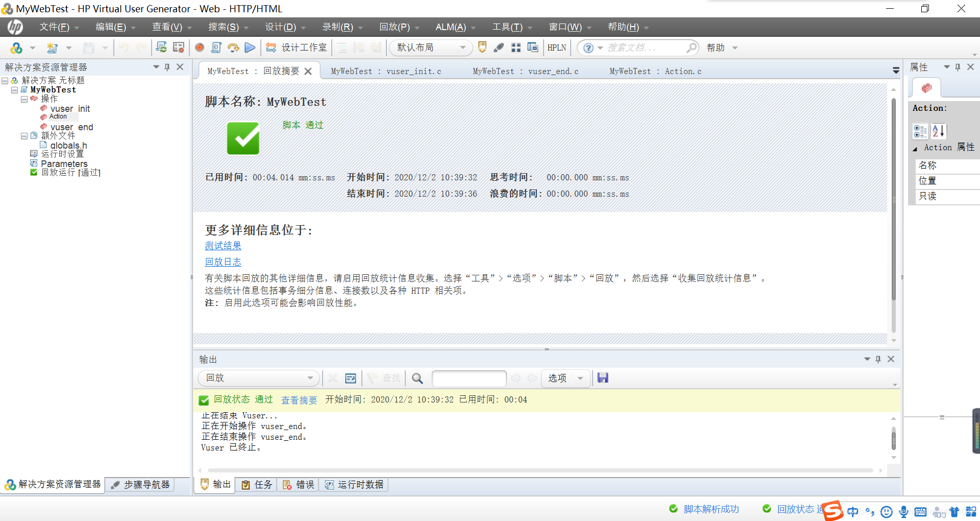This screenshot has height=521, width=980.
Task: Switch to the 任务 bottom tab
Action: (257, 485)
